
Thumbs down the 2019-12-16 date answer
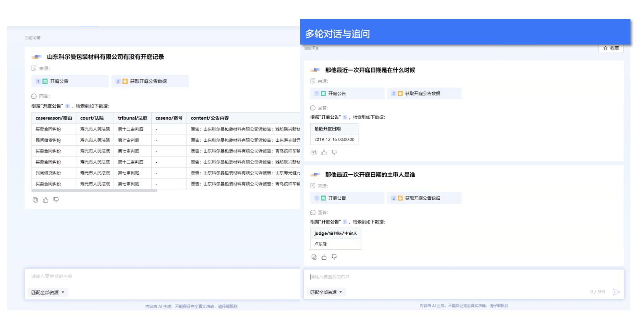[334, 153]
